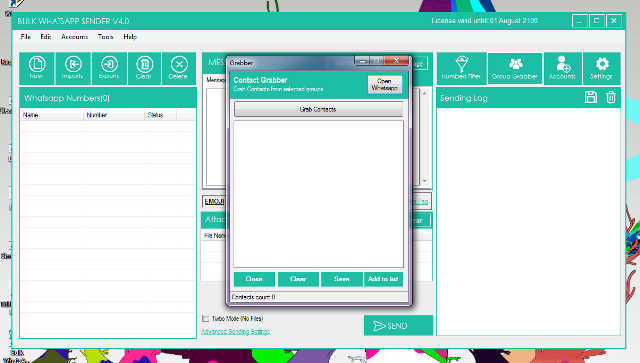Click the Close button in Contact Grabber

pyautogui.click(x=254, y=279)
